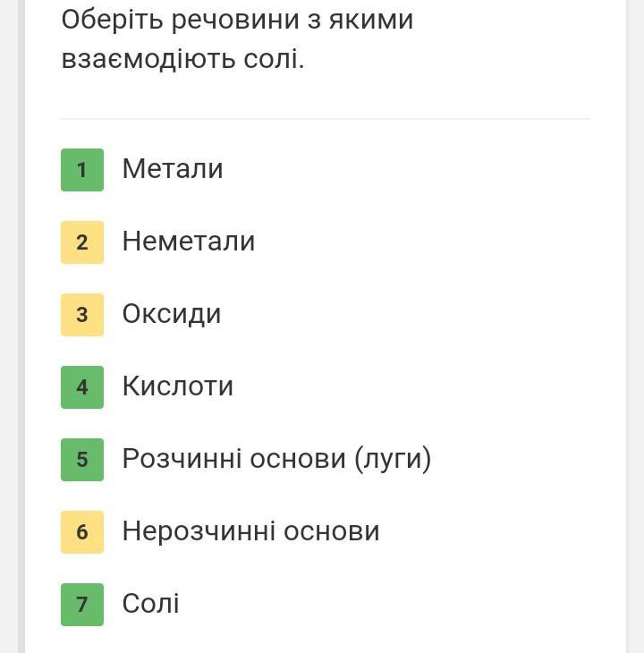Click the divider line under the question
Screen dimensions: 644x653
coord(326,119)
